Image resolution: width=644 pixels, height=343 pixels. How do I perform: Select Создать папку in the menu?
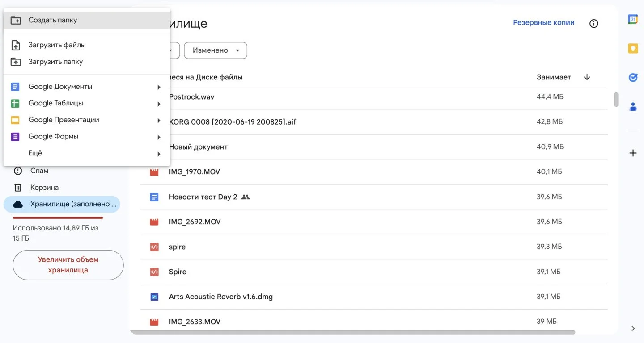click(86, 20)
